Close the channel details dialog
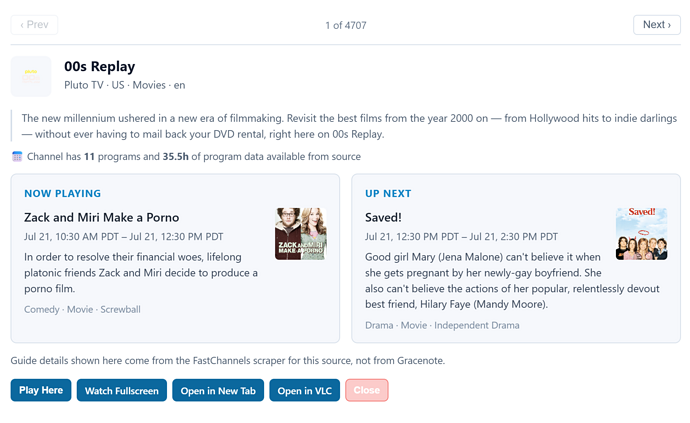The image size is (690, 423). coord(367,390)
